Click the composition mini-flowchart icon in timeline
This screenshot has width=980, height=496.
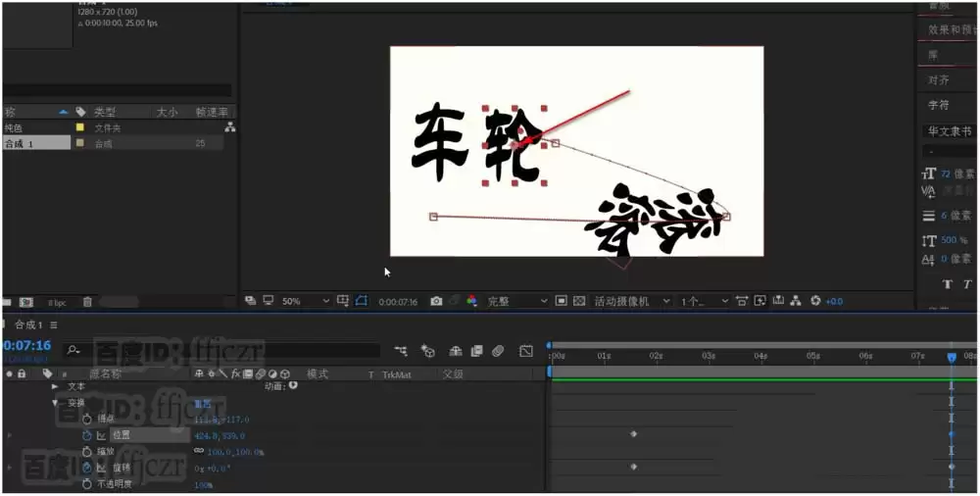point(401,351)
